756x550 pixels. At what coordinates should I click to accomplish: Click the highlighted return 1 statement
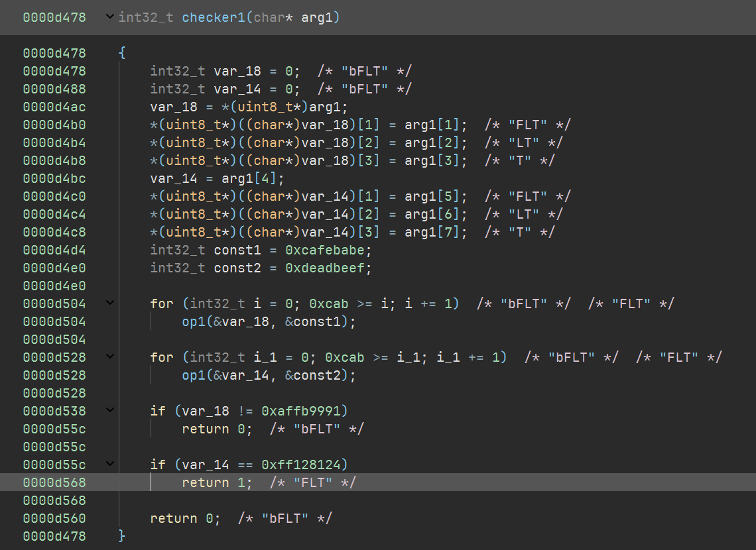pyautogui.click(x=217, y=482)
